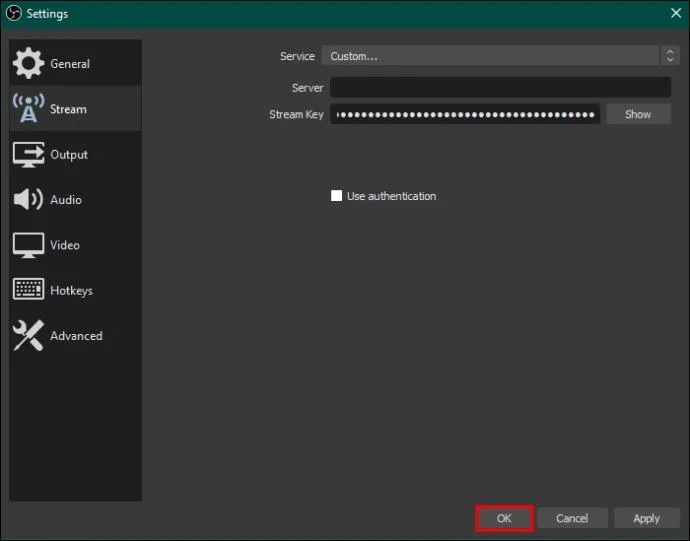Image resolution: width=690 pixels, height=541 pixels.
Task: Click the Server input field
Action: pos(500,87)
